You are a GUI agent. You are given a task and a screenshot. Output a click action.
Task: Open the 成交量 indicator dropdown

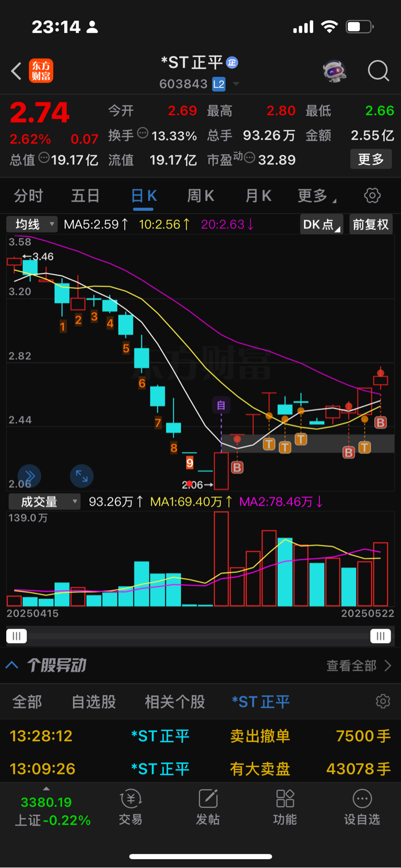click(x=44, y=502)
